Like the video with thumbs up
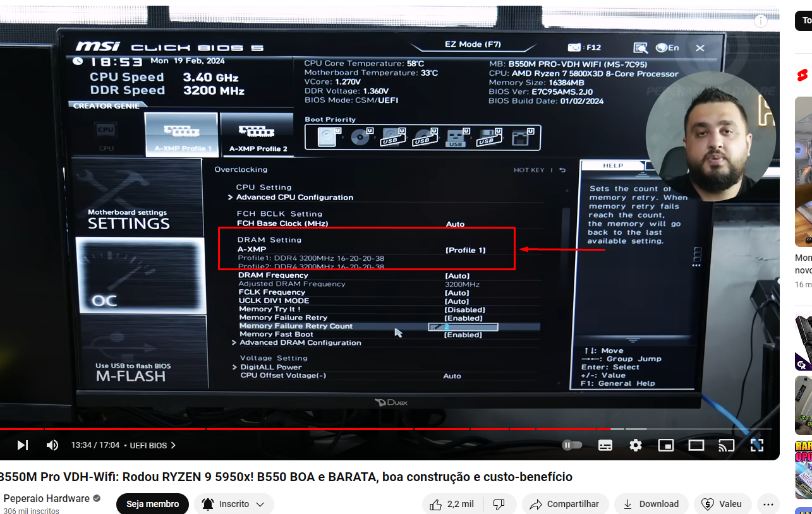The image size is (812, 514). tap(452, 504)
